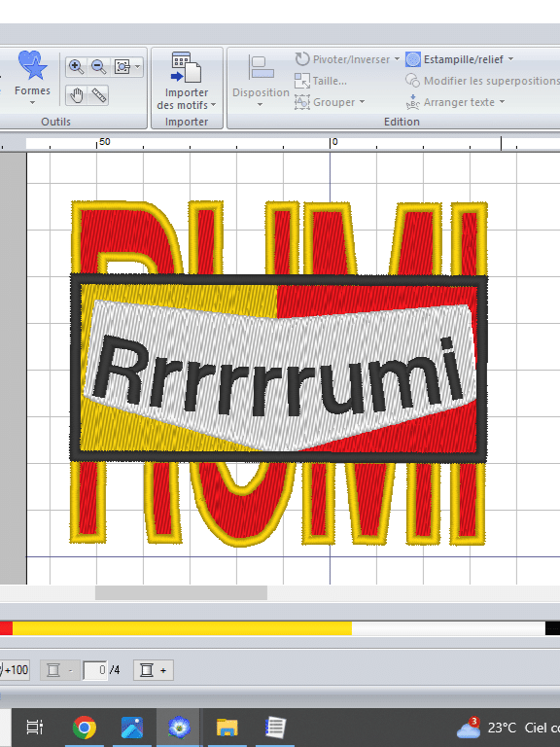The height and width of the screenshot is (747, 560).
Task: Go to the previous color with the minus spool button
Action: [59, 670]
